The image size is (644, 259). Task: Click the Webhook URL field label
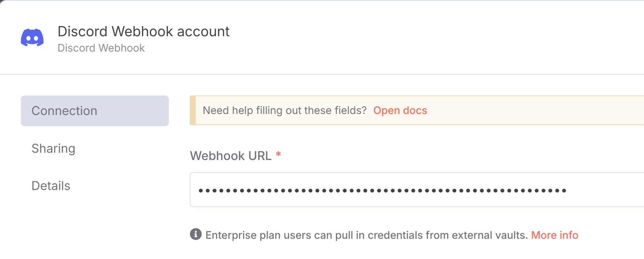pyautogui.click(x=230, y=156)
